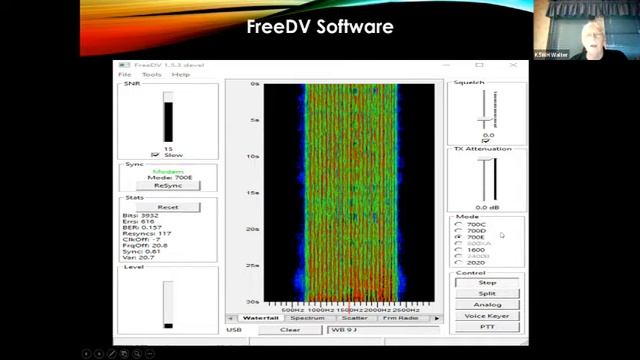Click the Voice Keyer button
Screen dimensions: 640x360
(487, 316)
